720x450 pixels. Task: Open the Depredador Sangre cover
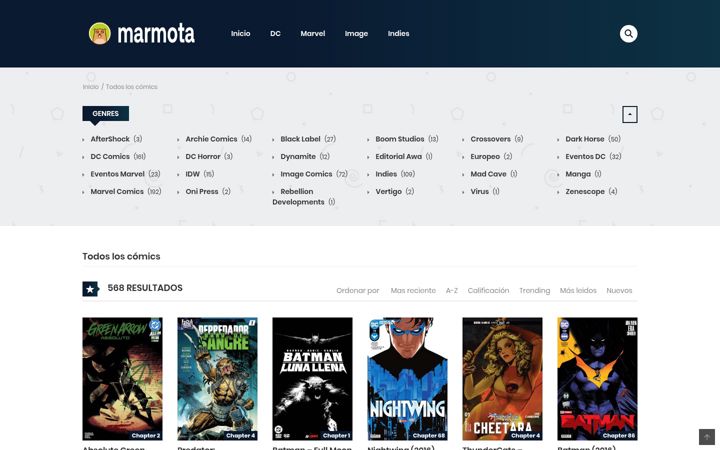[217, 378]
